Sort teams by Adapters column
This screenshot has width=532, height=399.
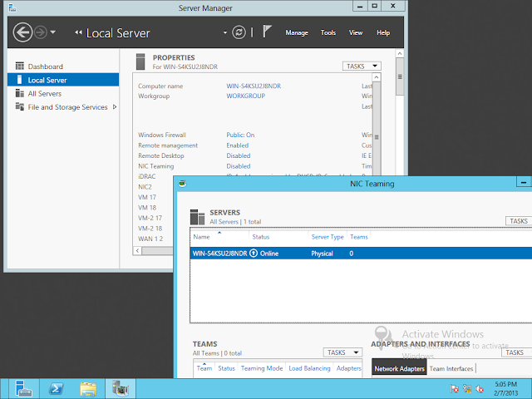pos(349,368)
